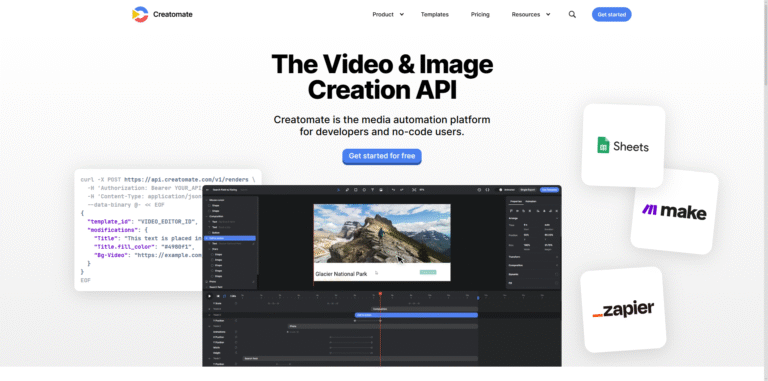Switch to the Properties tab

click(516, 201)
